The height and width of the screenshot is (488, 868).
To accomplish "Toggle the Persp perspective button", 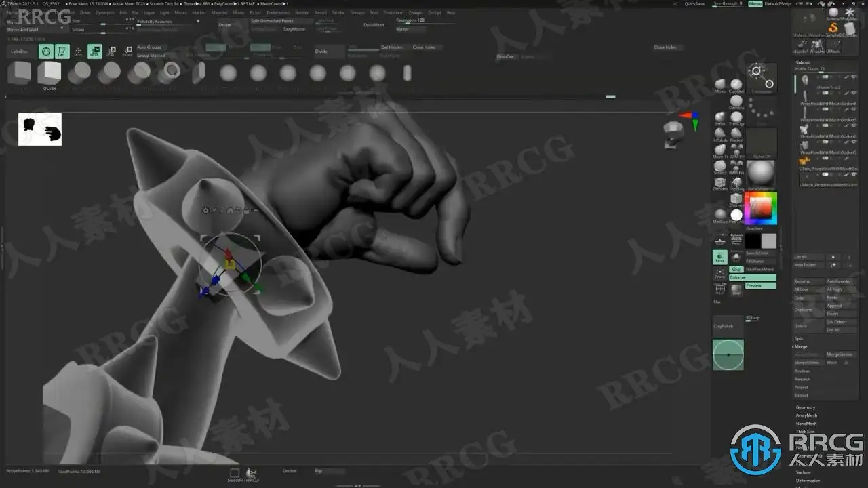I will (720, 258).
